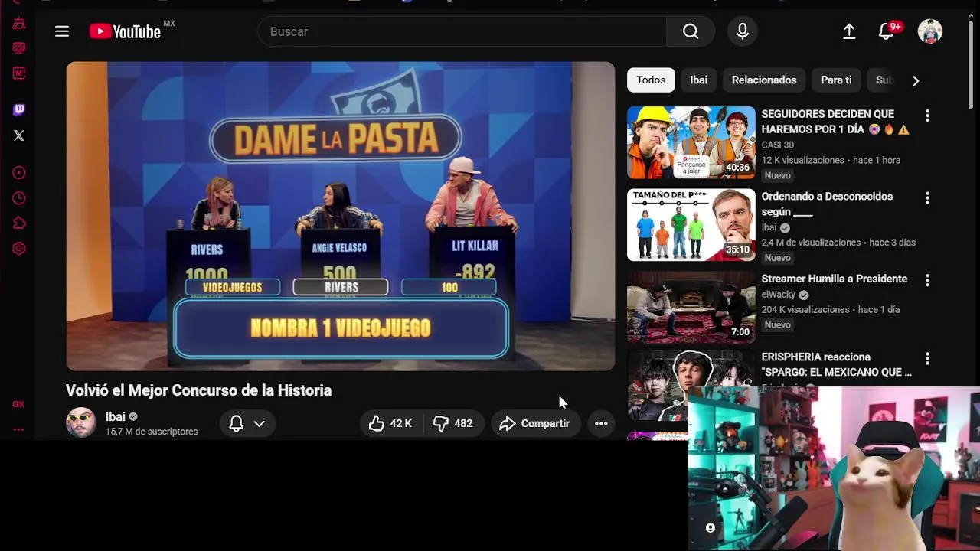Open the Ibai channel name link
The width and height of the screenshot is (980, 551).
pos(116,416)
